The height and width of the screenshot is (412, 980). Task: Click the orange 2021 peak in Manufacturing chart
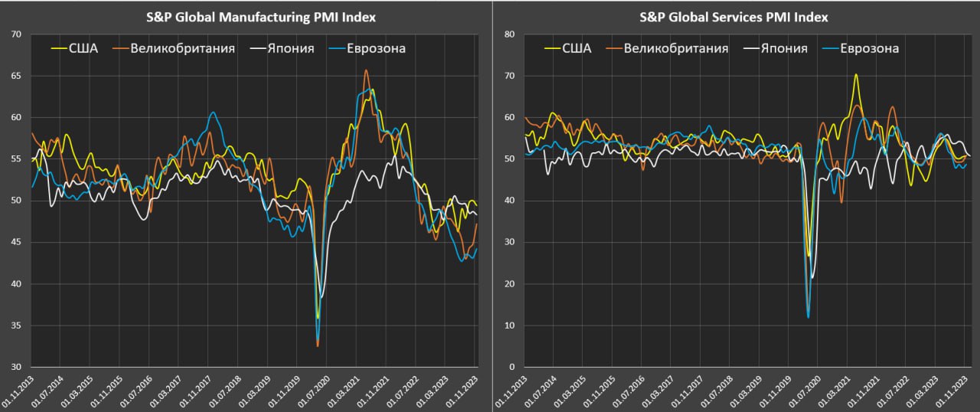click(x=366, y=70)
